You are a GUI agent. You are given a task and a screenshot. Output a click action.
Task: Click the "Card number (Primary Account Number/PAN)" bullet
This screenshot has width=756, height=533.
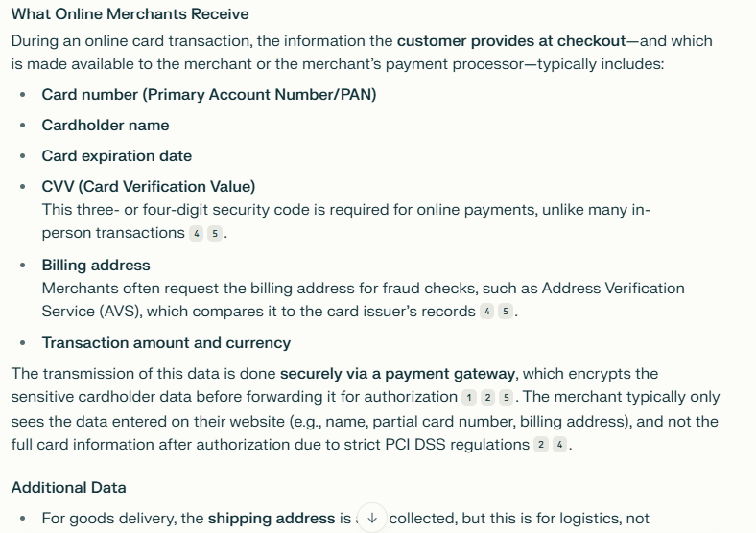point(209,95)
